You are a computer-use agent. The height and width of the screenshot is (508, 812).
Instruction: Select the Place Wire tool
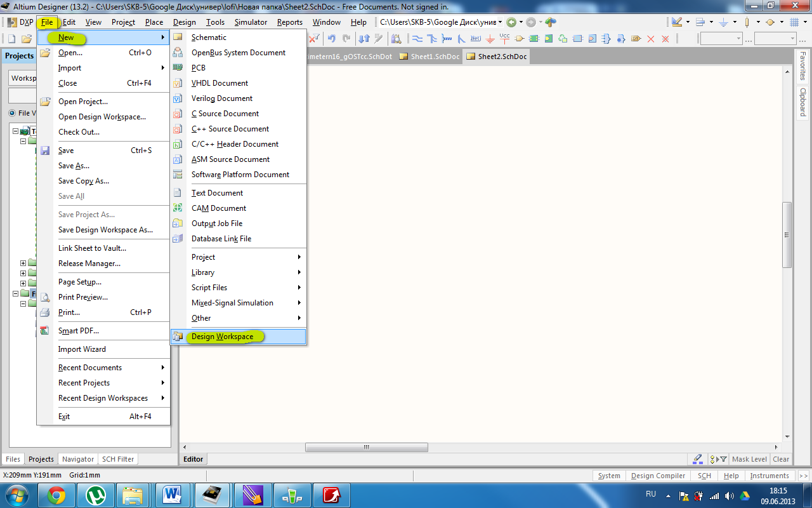pyautogui.click(x=417, y=39)
